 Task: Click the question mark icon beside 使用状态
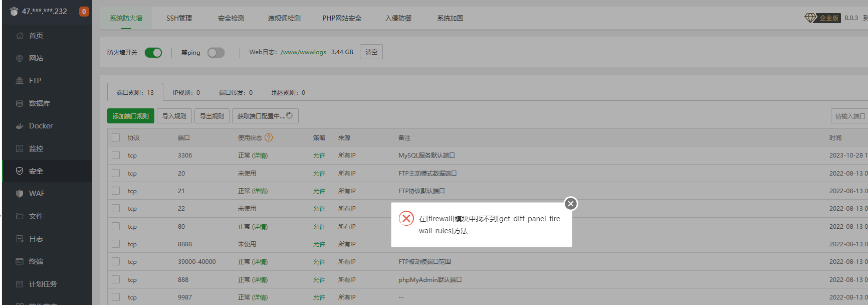269,137
